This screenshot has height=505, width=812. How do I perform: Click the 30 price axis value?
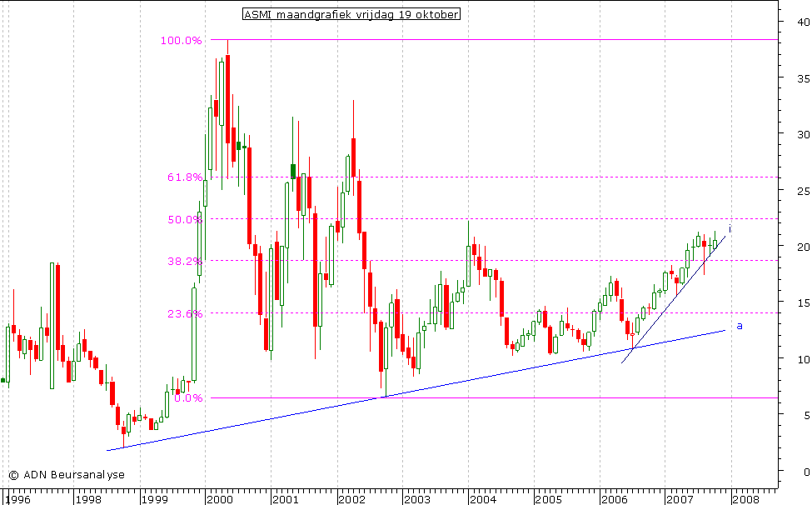(804, 135)
